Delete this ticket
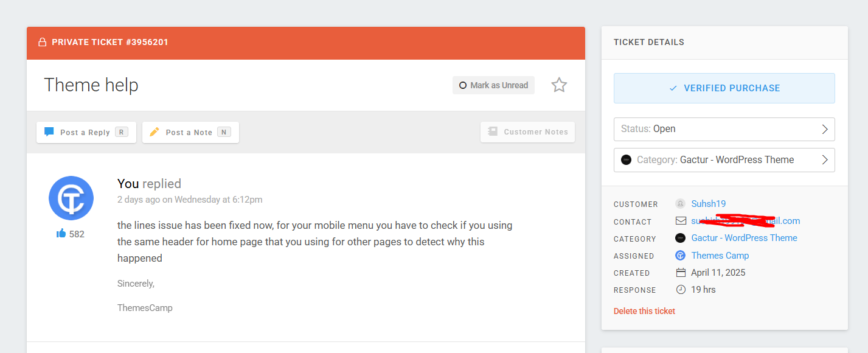Screen dimensions: 868x353 [644, 311]
